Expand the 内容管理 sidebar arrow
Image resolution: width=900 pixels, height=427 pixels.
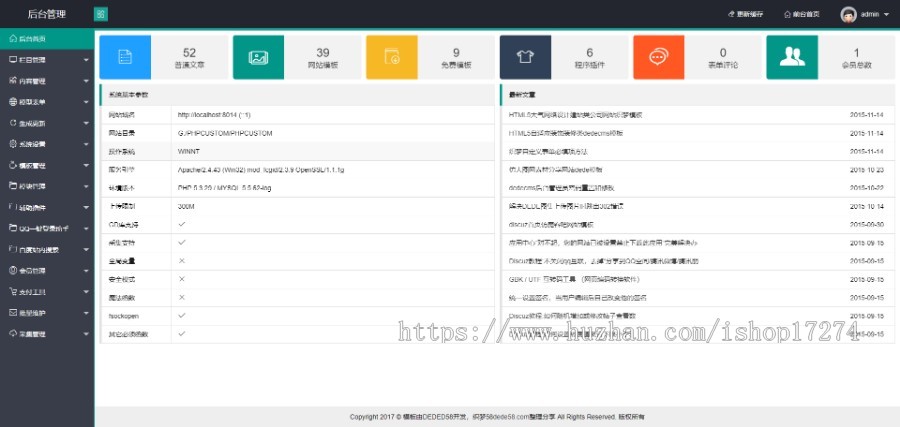(x=86, y=81)
